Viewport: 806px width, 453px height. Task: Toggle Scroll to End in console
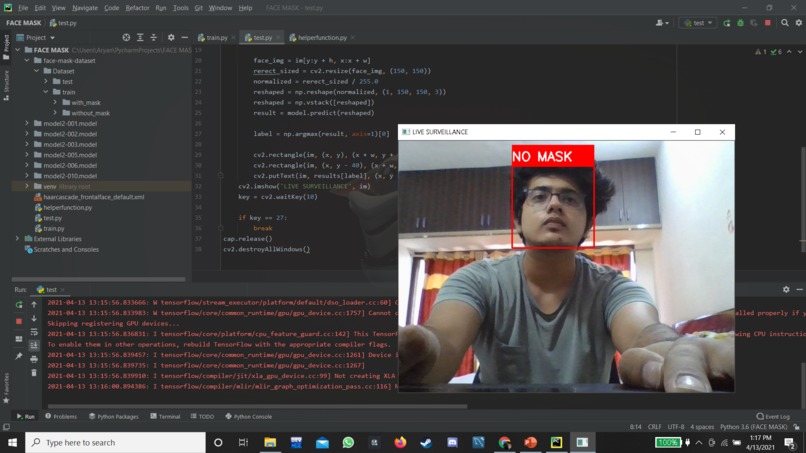[34, 346]
